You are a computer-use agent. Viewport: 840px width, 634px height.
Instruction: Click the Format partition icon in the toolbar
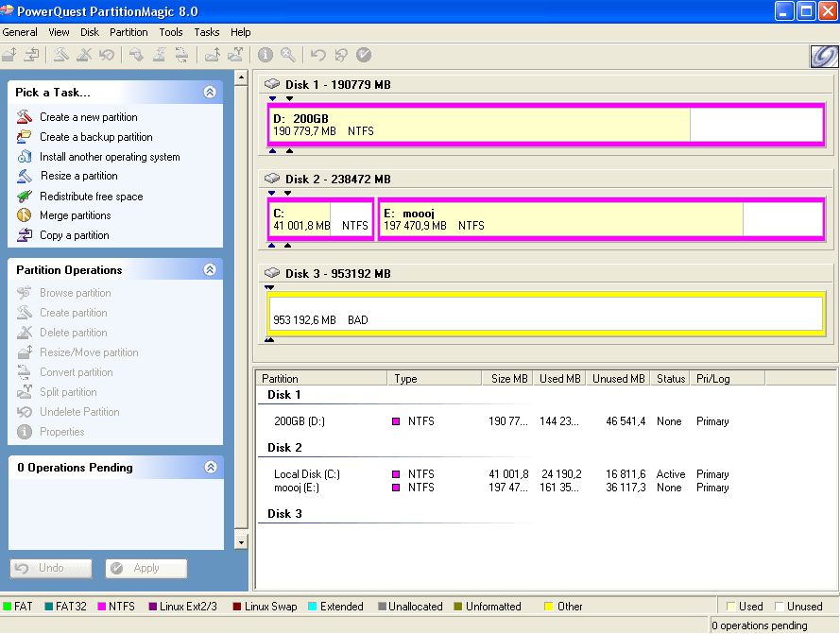tap(159, 55)
